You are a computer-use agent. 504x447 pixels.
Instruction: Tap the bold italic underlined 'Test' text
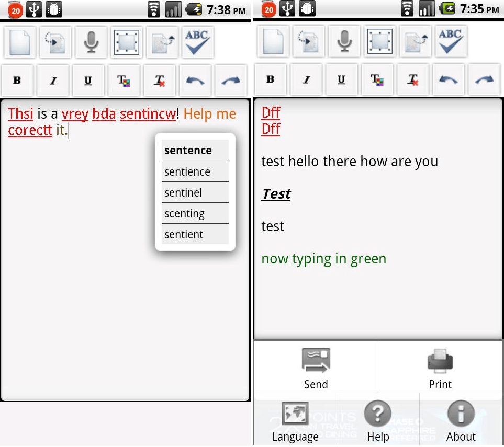pyautogui.click(x=276, y=194)
